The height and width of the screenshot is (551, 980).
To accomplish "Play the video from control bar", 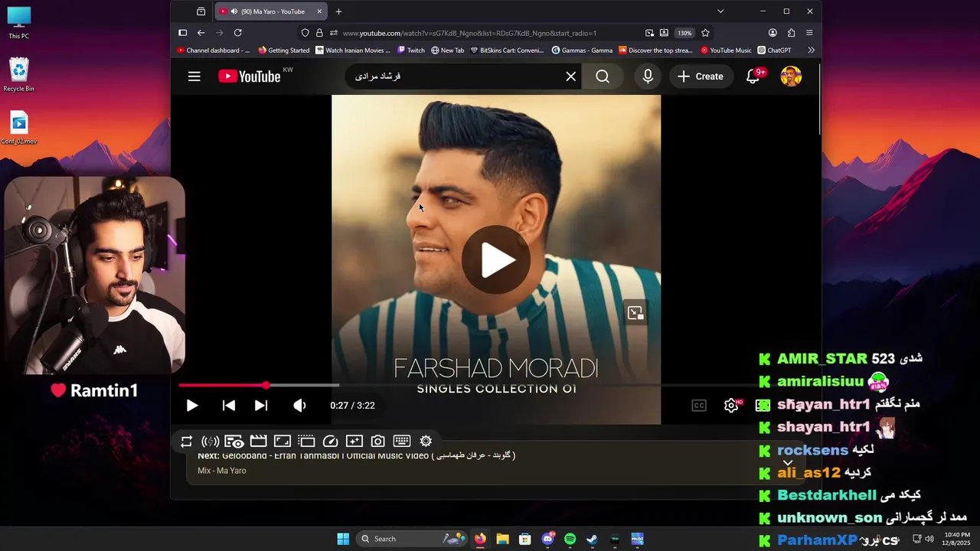I will 192,406.
